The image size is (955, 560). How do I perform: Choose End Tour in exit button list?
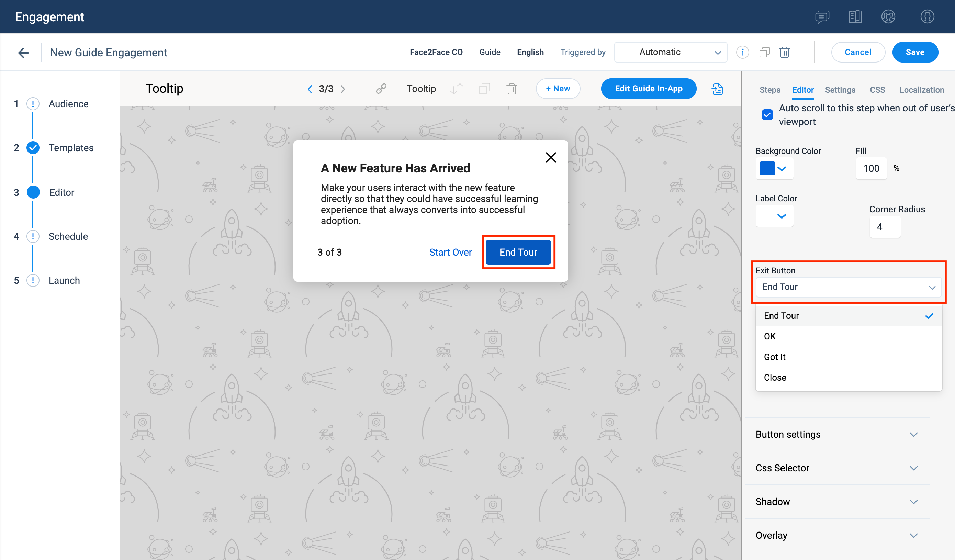[x=848, y=316]
